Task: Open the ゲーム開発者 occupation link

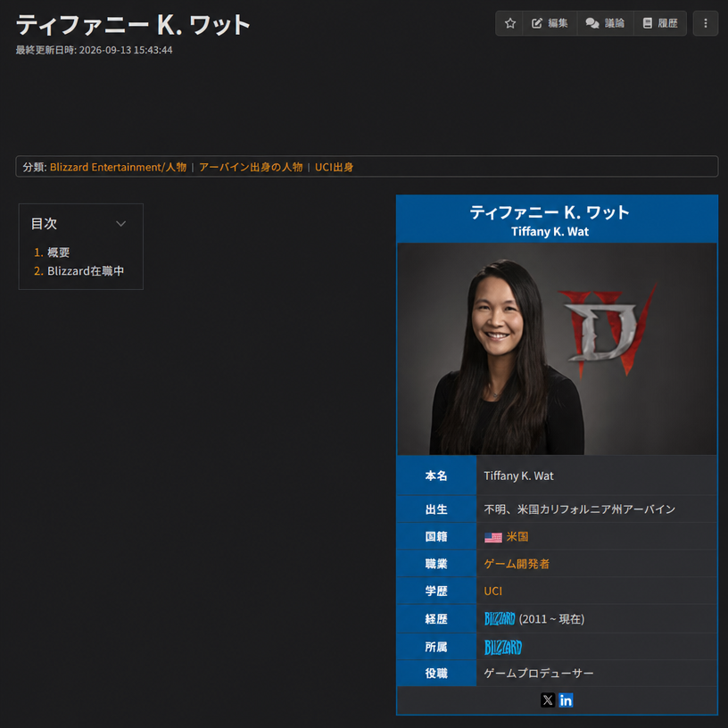Action: 517,564
